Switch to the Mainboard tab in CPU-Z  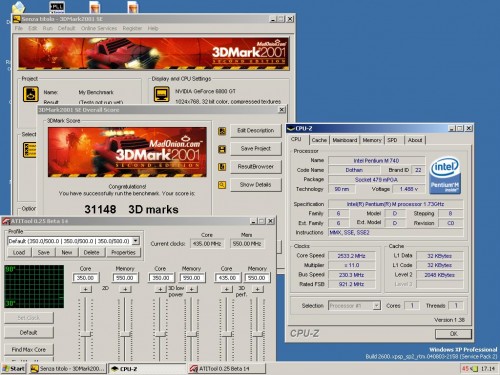345,140
